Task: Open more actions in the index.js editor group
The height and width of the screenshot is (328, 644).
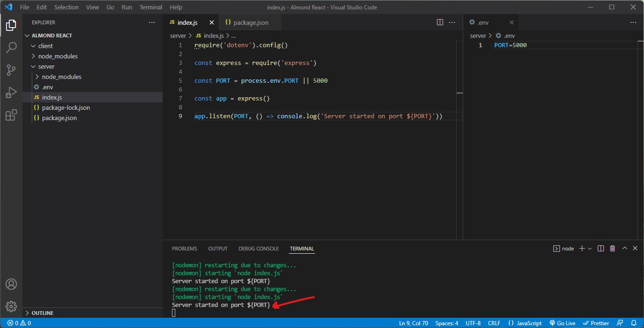Action: 452,22
